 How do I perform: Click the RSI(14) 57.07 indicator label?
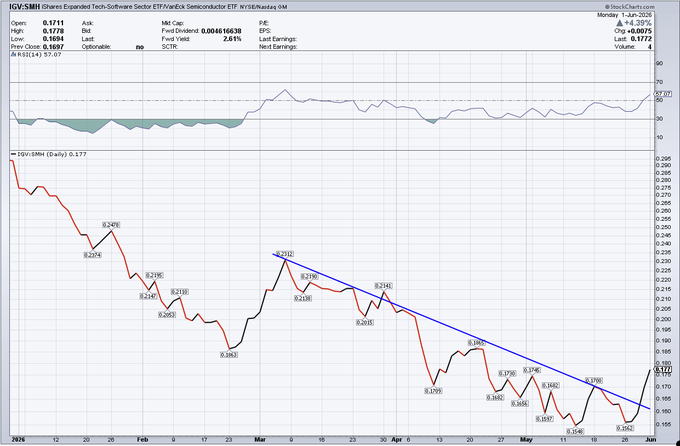[x=39, y=54]
